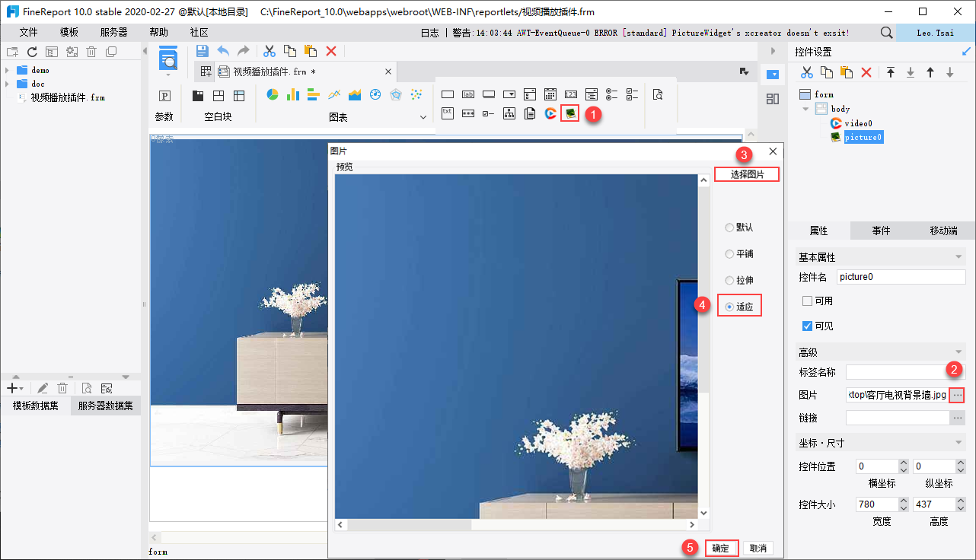Viewport: 976px width, 560px height.
Task: Click the red delete X in 控件设置 panel
Action: click(x=866, y=72)
